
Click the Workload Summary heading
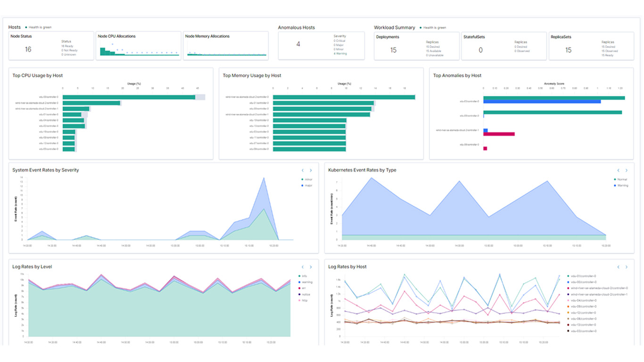click(x=395, y=28)
